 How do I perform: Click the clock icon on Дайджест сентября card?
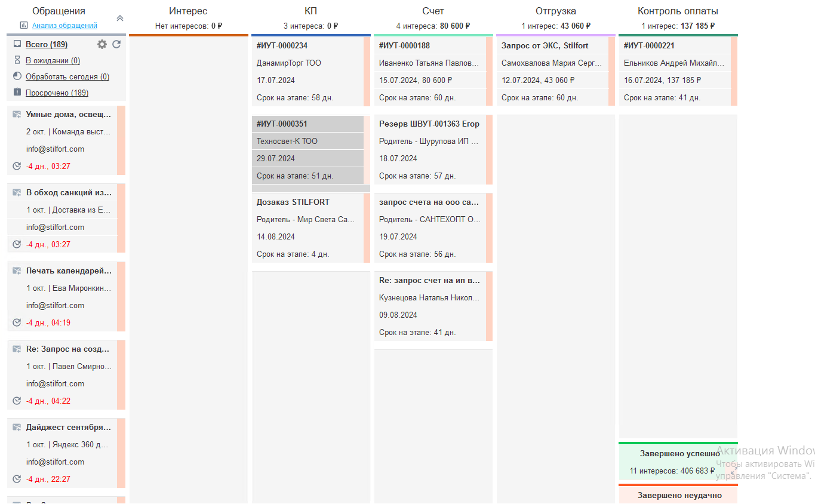click(17, 479)
